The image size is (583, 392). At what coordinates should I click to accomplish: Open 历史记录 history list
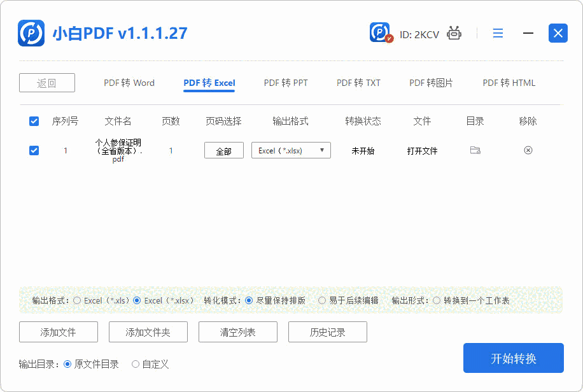point(327,332)
